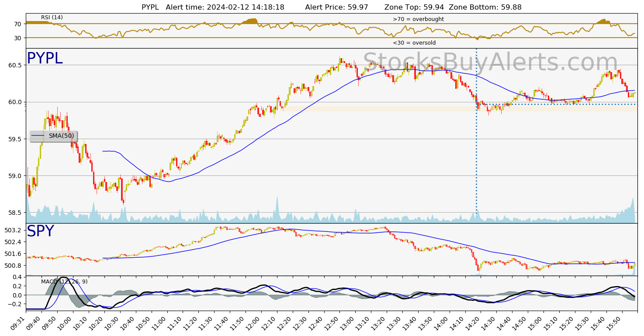Click the 10:00 time axis label
The image size is (644, 336).
point(66,323)
